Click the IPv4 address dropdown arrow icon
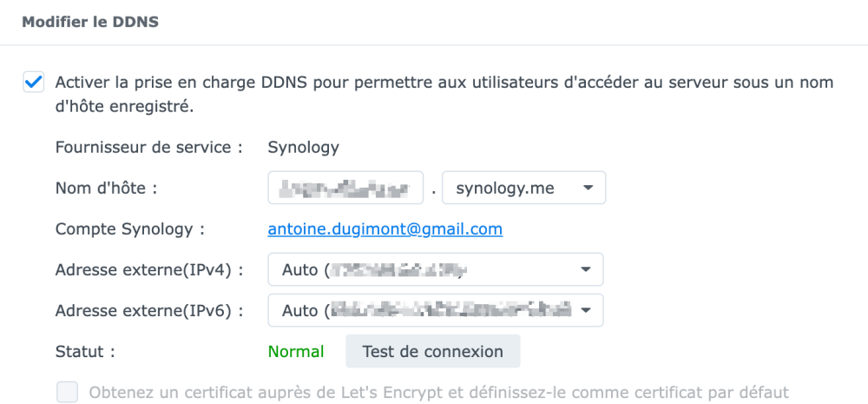 point(586,269)
